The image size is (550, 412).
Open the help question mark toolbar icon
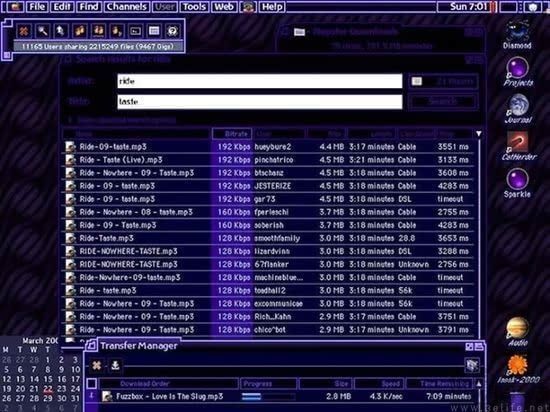(x=172, y=31)
